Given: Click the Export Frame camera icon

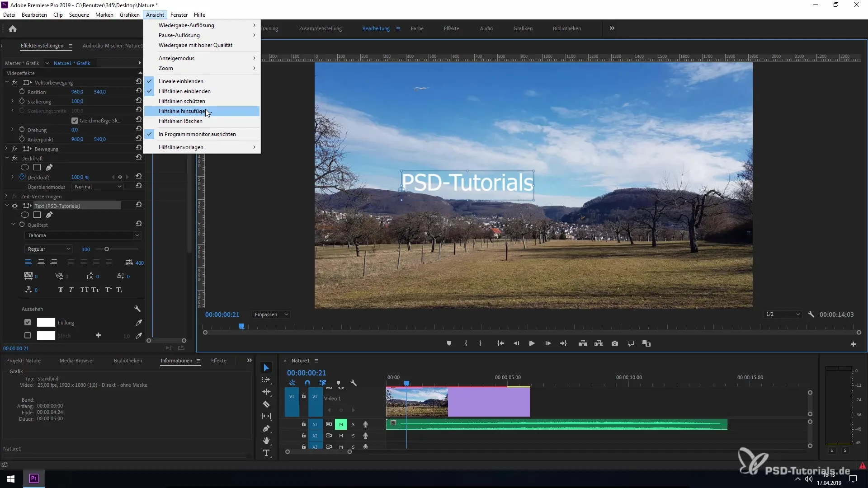Looking at the screenshot, I should pyautogui.click(x=615, y=343).
